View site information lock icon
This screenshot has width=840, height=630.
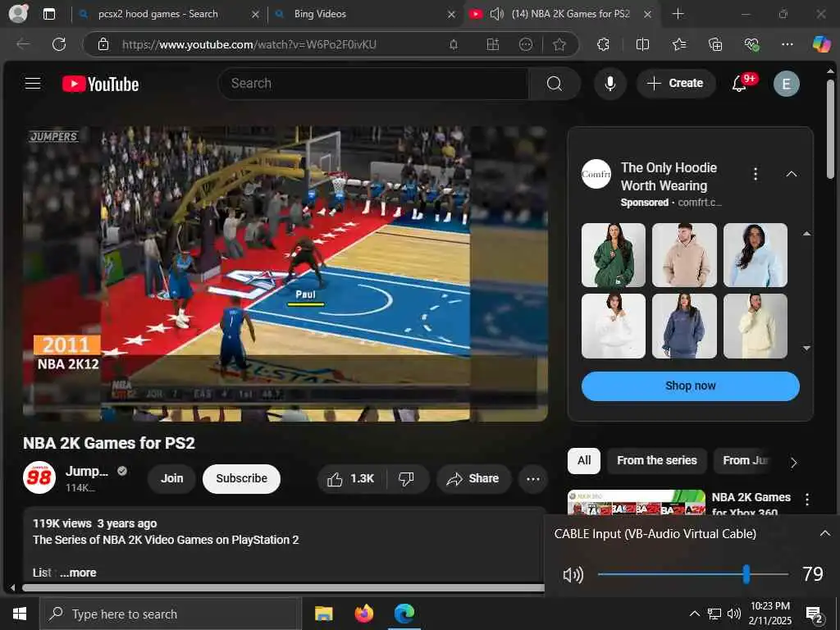(x=103, y=44)
